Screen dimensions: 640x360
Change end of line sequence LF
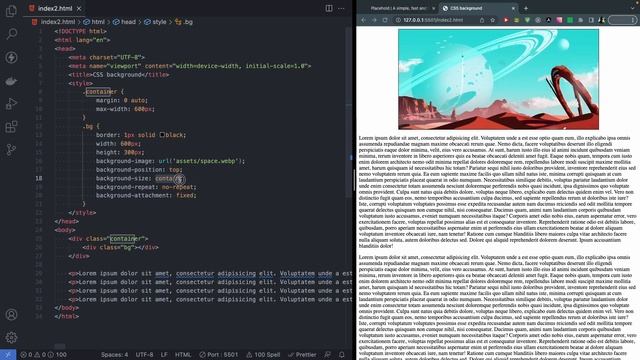(x=164, y=355)
